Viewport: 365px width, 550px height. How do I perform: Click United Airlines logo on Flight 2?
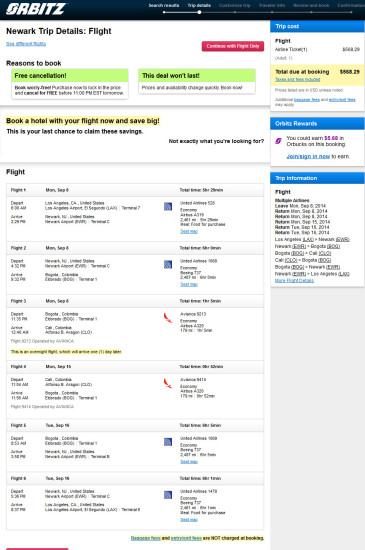point(168,264)
